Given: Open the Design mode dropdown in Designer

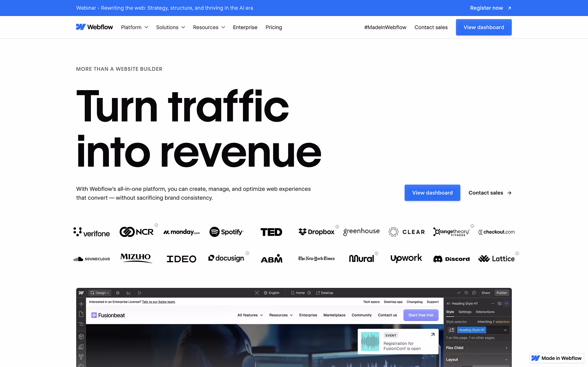Looking at the screenshot, I should [x=100, y=293].
